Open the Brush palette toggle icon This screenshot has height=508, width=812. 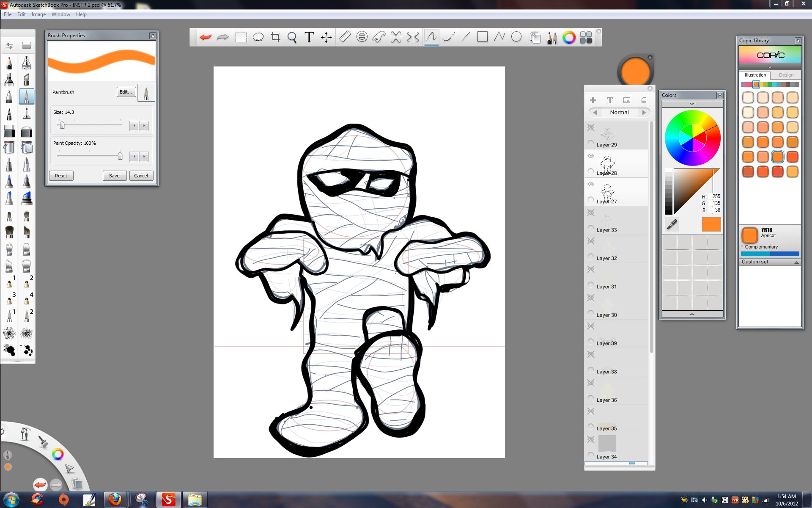(x=552, y=37)
